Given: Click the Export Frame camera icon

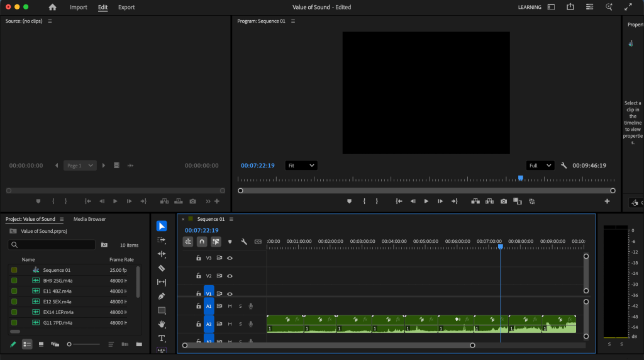Looking at the screenshot, I should [x=504, y=201].
